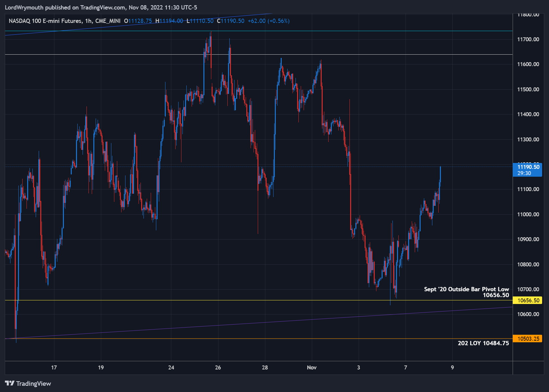
Task: Select the 202 LOY 10484.75 annotation
Action: click(483, 343)
